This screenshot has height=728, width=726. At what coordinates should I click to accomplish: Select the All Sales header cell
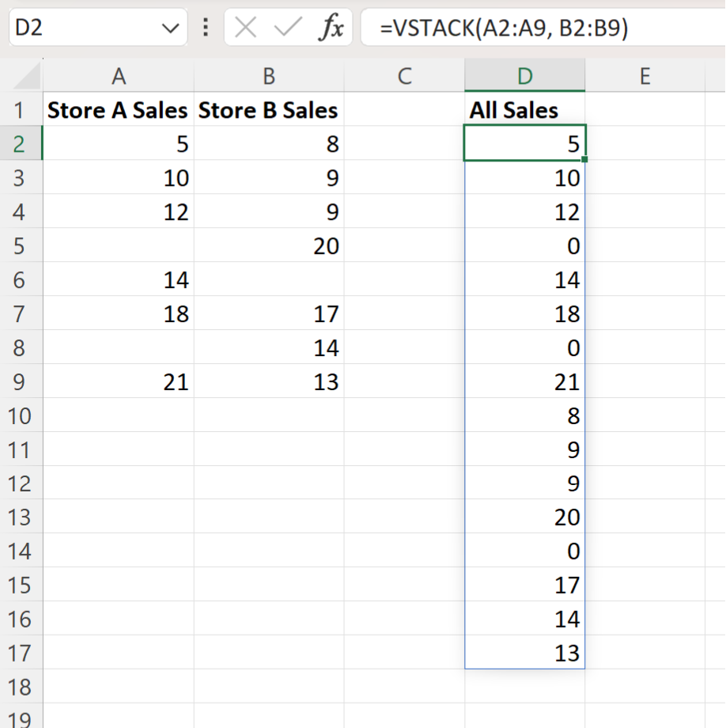524,110
